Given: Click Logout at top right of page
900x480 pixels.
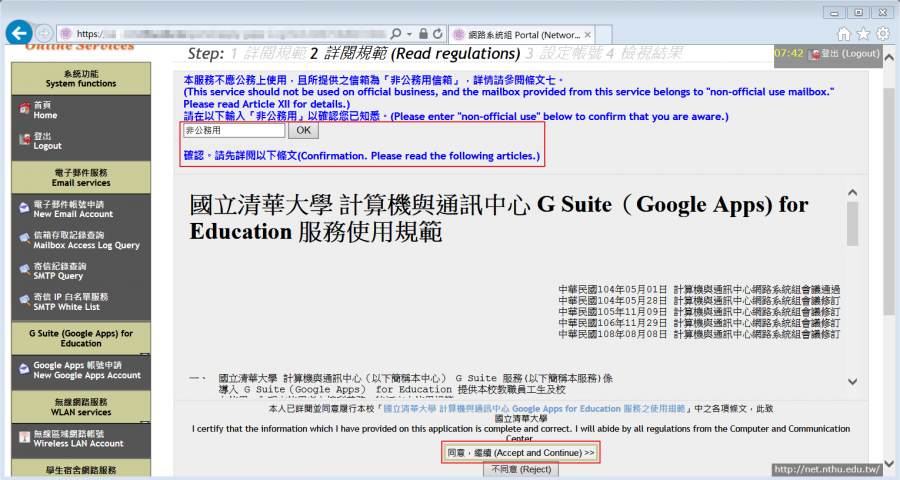Looking at the screenshot, I should (x=849, y=53).
